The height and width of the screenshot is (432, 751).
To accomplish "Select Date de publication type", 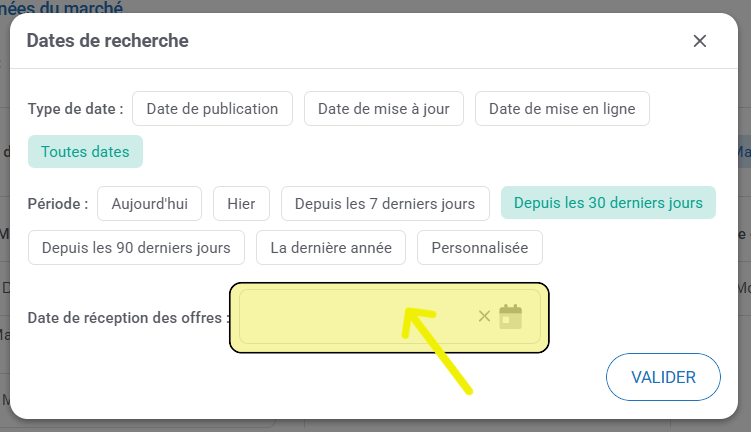I will point(213,109).
